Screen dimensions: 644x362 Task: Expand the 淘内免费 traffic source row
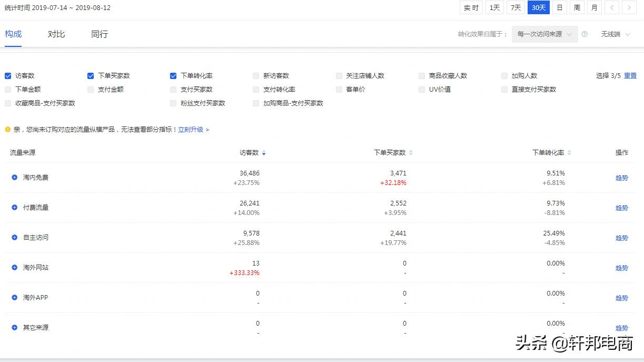click(x=14, y=178)
